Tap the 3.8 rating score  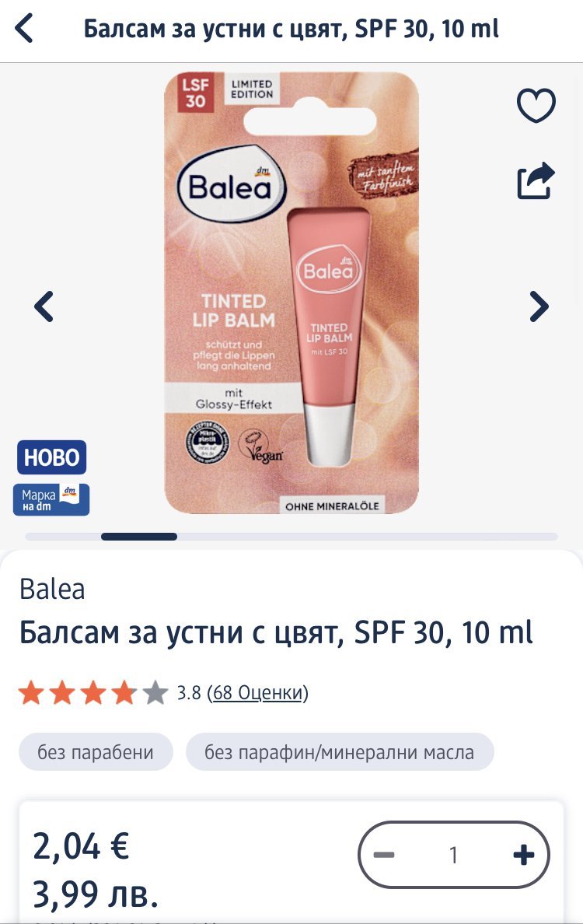click(x=189, y=692)
